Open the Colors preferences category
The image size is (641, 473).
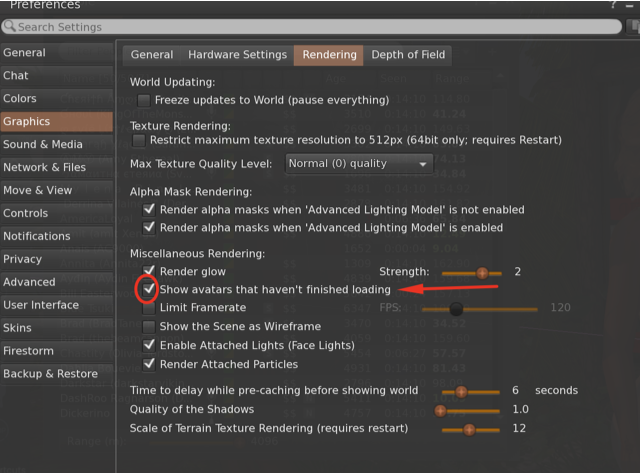coord(57,99)
